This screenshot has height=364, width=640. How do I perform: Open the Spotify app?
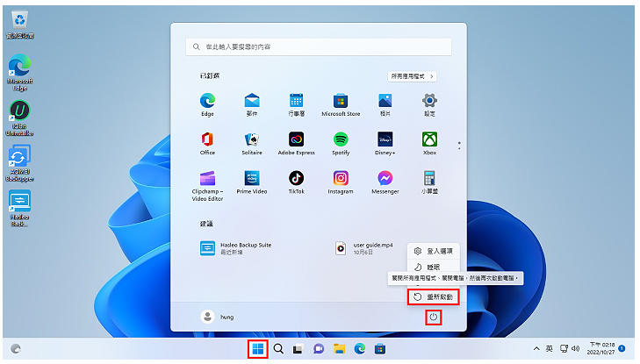pyautogui.click(x=341, y=143)
